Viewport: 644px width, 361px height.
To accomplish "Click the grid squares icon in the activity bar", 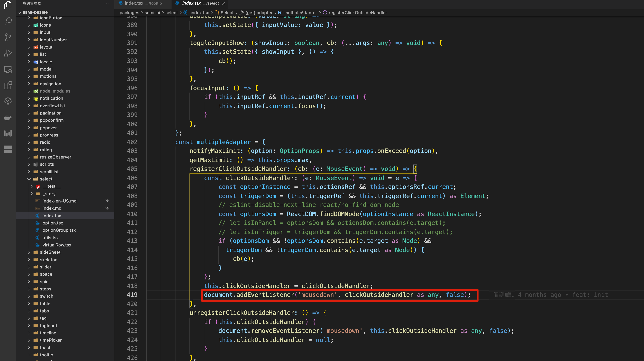I will [8, 149].
